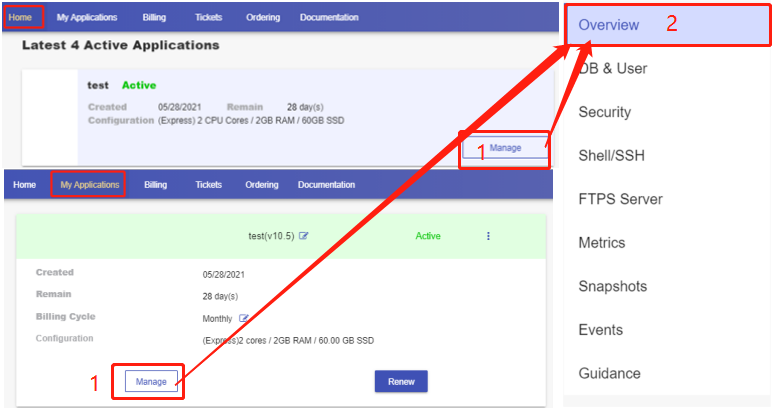Click the edit icon beside test(v10.5)

coord(304,236)
